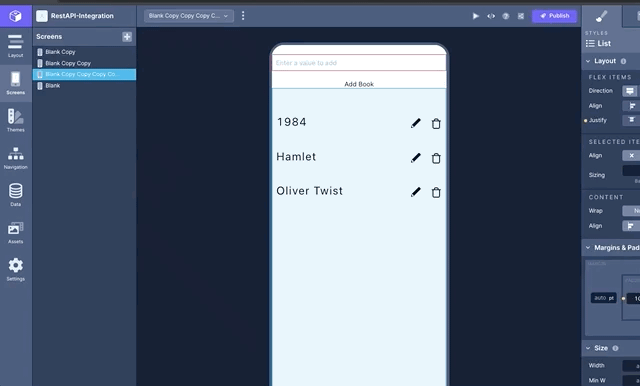This screenshot has width=640, height=386.
Task: Set Flex Items Align option
Action: coord(631,106)
